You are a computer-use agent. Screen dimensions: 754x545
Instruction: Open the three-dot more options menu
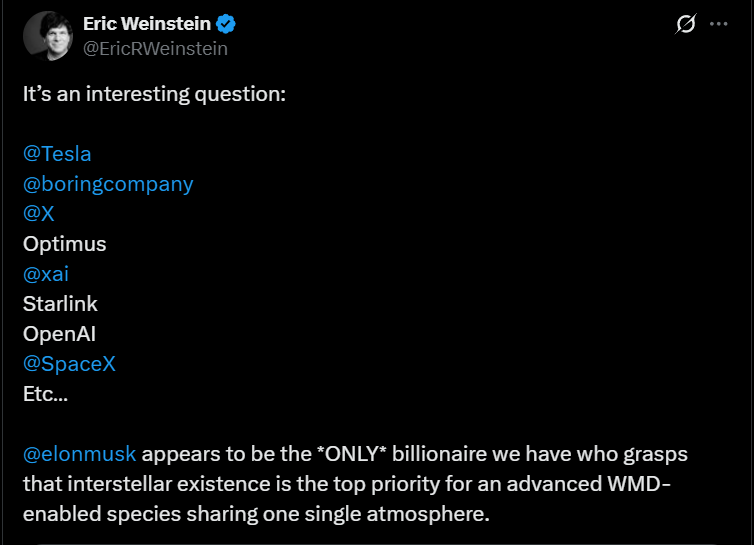tap(718, 25)
